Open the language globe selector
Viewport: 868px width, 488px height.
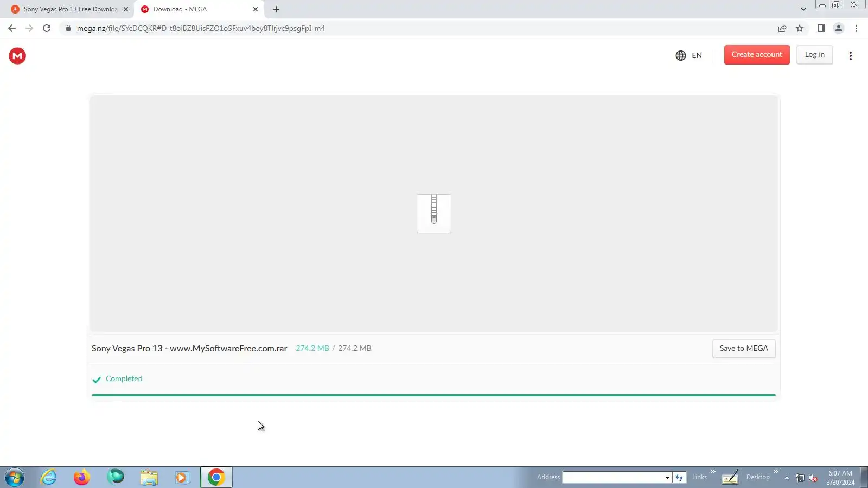688,55
